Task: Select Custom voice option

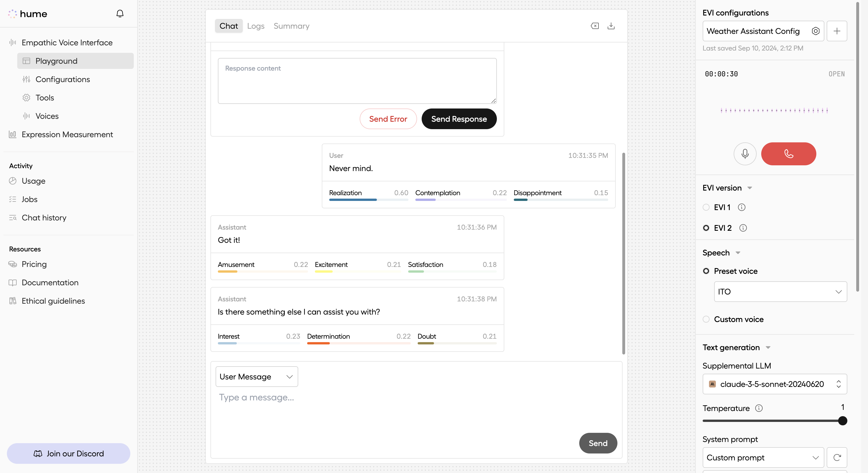Action: (706, 319)
